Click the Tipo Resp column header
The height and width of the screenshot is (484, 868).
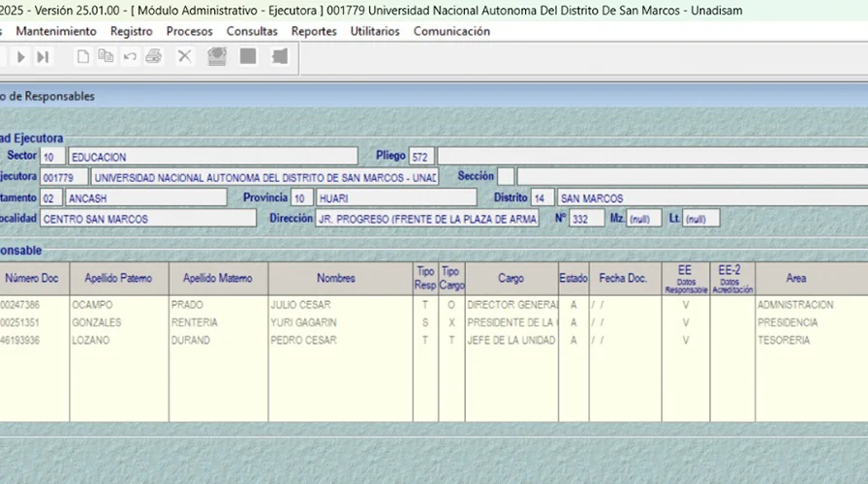coord(425,278)
